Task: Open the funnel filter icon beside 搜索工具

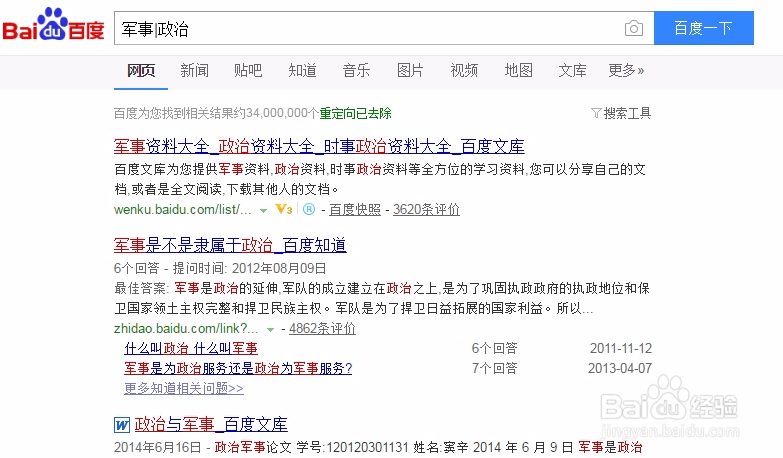Action: coord(596,113)
